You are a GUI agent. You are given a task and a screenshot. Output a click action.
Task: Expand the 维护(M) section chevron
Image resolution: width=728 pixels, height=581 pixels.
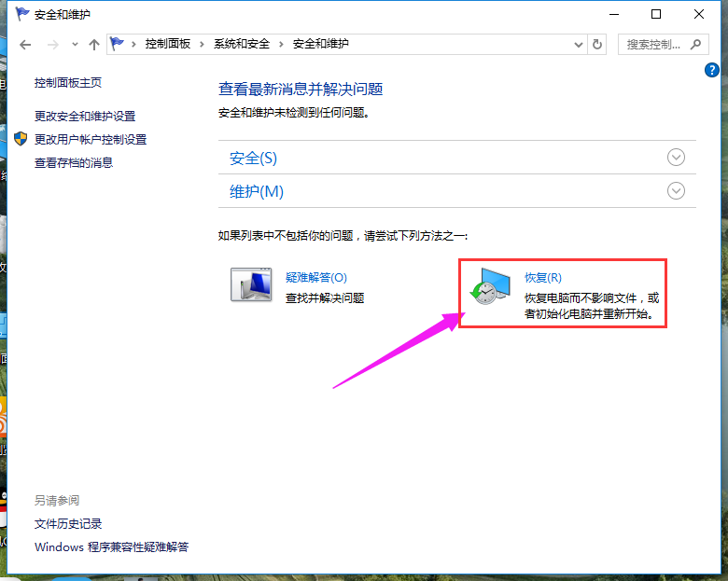[x=677, y=191]
